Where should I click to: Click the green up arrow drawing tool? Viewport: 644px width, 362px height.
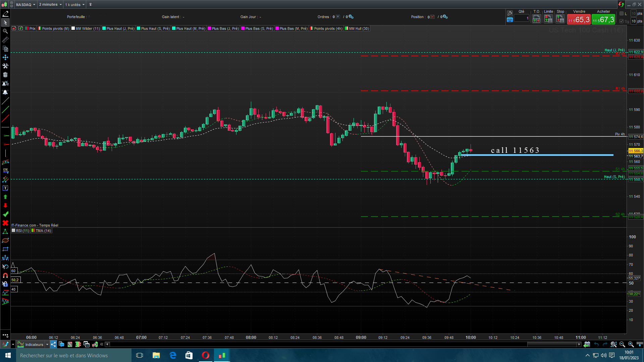(x=5, y=197)
